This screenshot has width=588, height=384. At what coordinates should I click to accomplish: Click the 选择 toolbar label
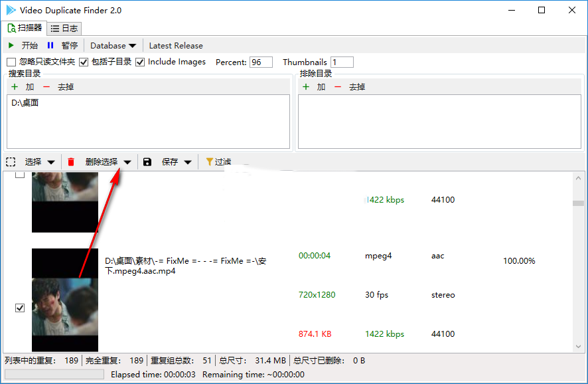point(33,162)
